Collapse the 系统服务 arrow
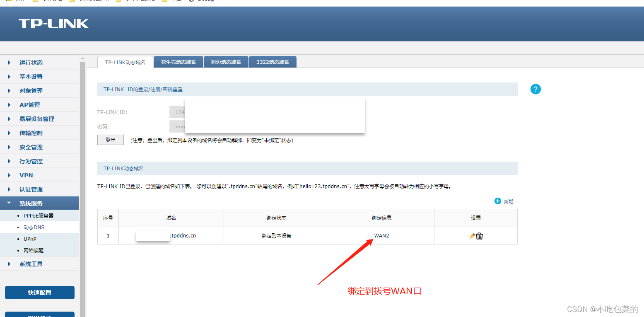Viewport: 644px width, 317px height. click(x=9, y=203)
